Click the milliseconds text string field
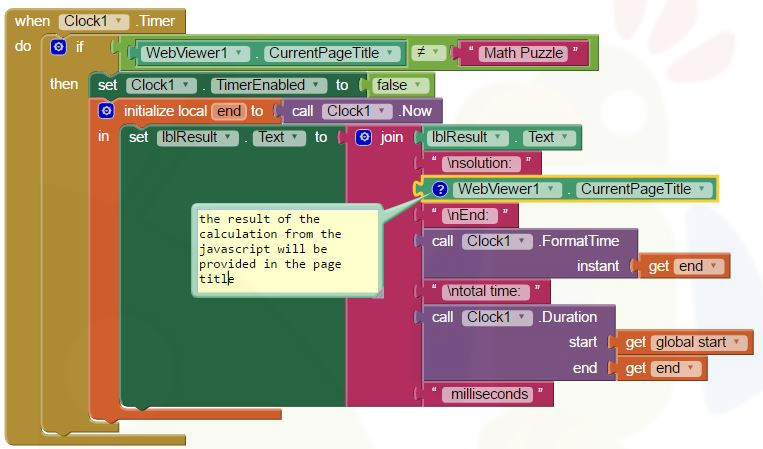The width and height of the screenshot is (763, 449). coord(489,394)
